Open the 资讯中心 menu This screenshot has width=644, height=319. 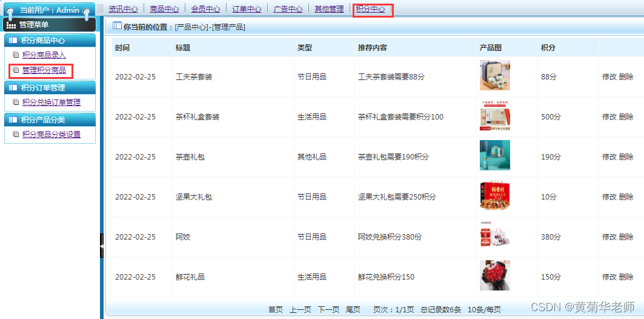coord(123,8)
